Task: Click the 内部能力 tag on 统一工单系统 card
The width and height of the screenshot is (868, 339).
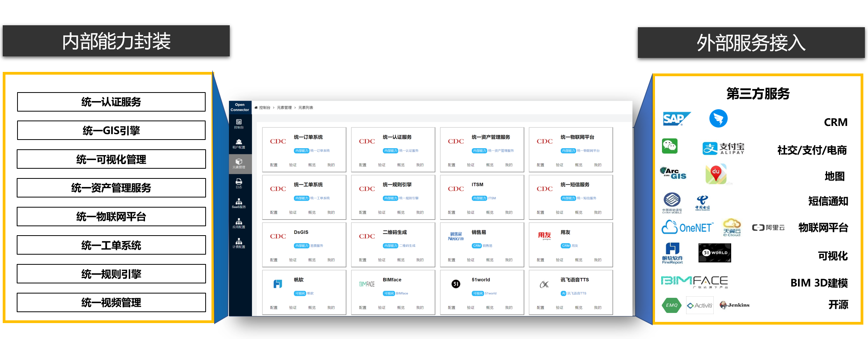Action: pos(302,198)
